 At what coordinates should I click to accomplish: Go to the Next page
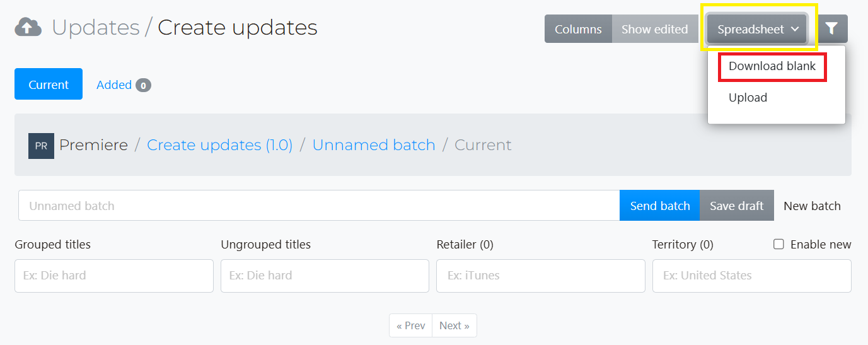pyautogui.click(x=454, y=325)
